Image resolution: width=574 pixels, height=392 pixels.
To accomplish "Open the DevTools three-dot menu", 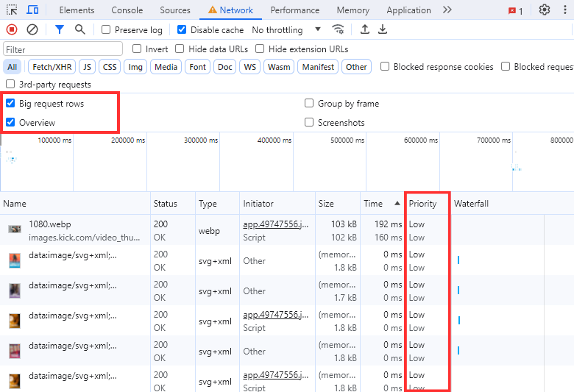I will (x=565, y=10).
